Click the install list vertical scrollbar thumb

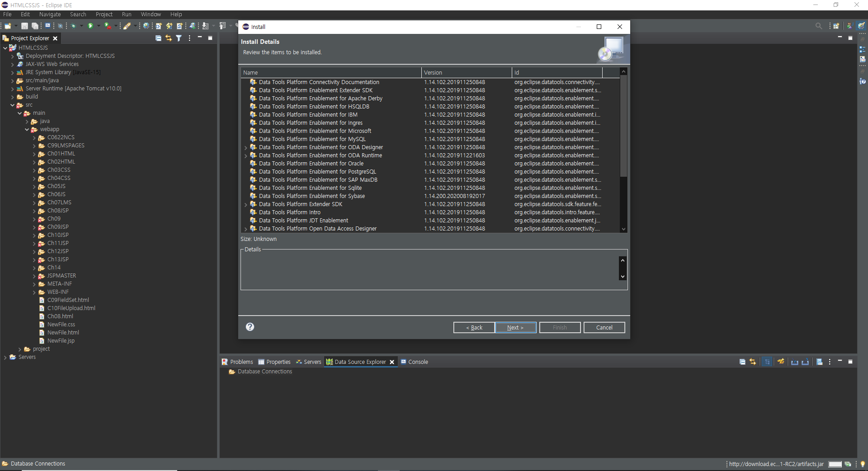coord(623,126)
